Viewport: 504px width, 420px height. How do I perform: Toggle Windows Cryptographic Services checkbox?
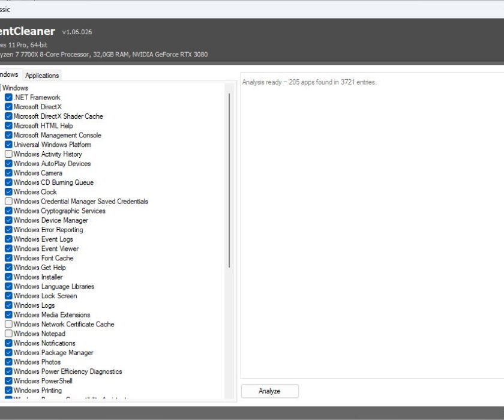click(x=8, y=211)
